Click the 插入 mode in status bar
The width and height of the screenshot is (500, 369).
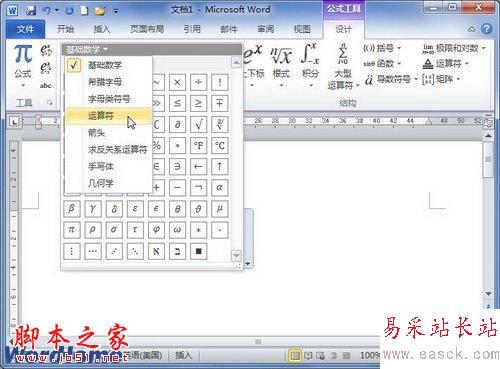[x=184, y=355]
